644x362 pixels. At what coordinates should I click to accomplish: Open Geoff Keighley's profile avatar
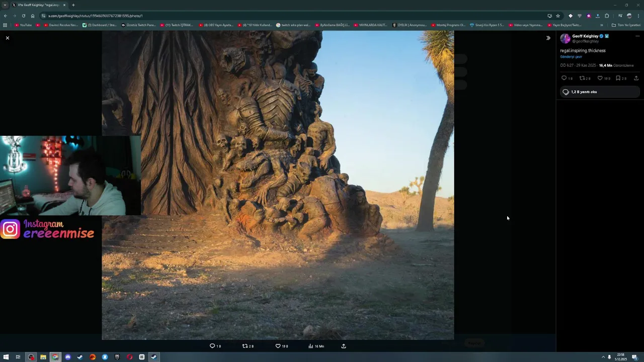tap(565, 38)
